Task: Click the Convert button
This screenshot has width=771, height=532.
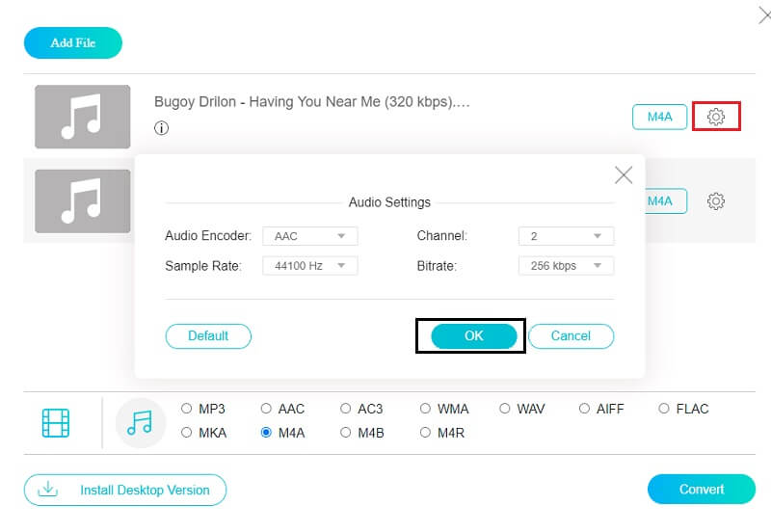Action: point(701,489)
